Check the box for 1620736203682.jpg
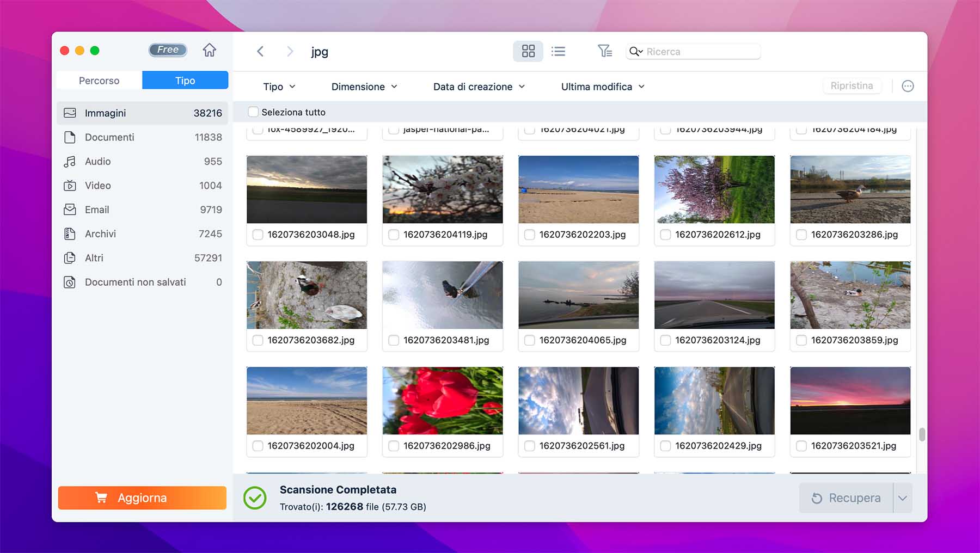The height and width of the screenshot is (553, 980). coord(258,340)
